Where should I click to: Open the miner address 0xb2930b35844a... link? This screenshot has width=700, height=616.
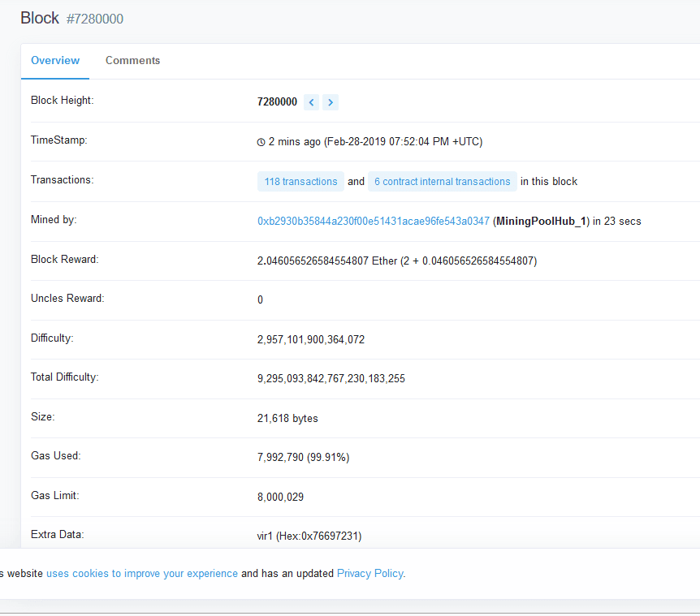[373, 221]
